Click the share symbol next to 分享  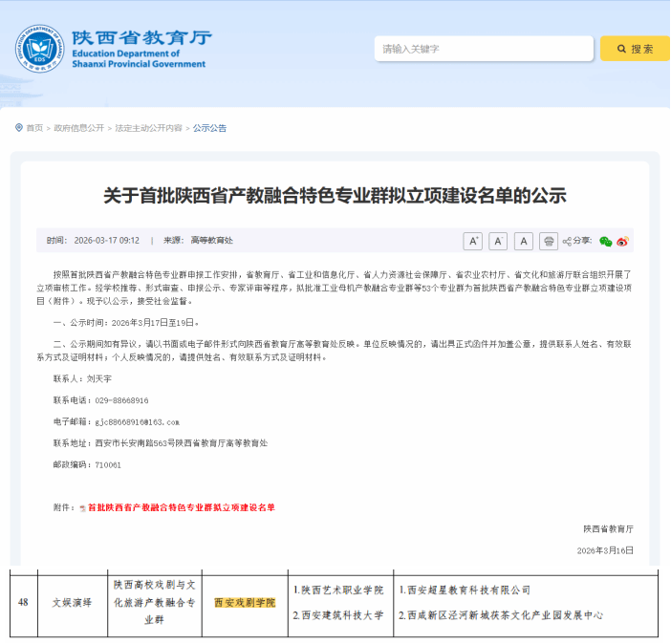567,242
